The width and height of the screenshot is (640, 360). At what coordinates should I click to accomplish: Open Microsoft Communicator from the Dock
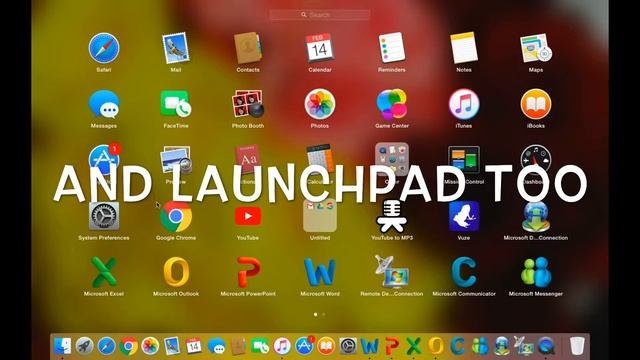point(458,346)
